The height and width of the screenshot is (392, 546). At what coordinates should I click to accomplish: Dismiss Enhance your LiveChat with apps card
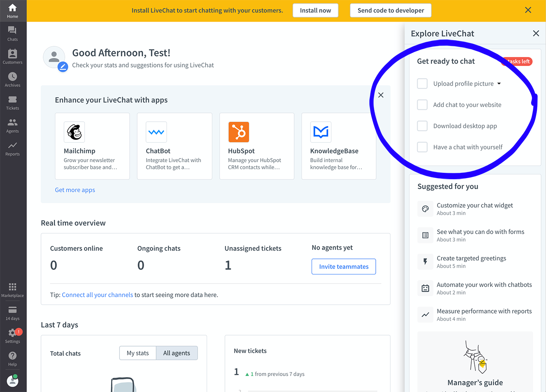(x=381, y=95)
